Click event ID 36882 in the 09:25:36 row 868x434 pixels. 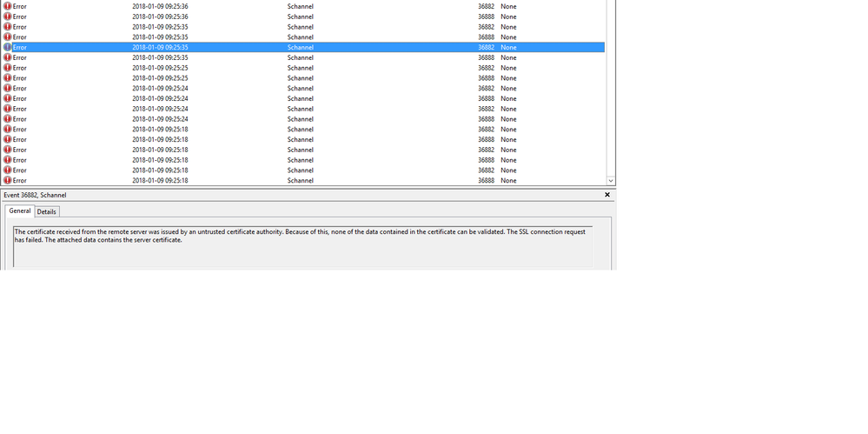pyautogui.click(x=486, y=6)
